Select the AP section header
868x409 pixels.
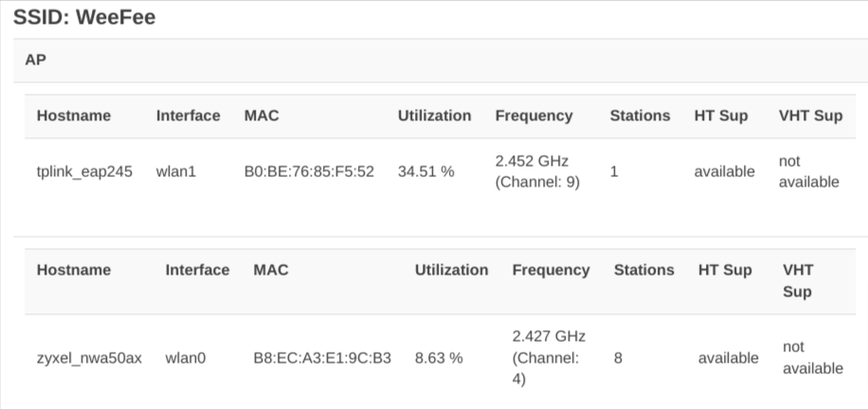pyautogui.click(x=441, y=61)
